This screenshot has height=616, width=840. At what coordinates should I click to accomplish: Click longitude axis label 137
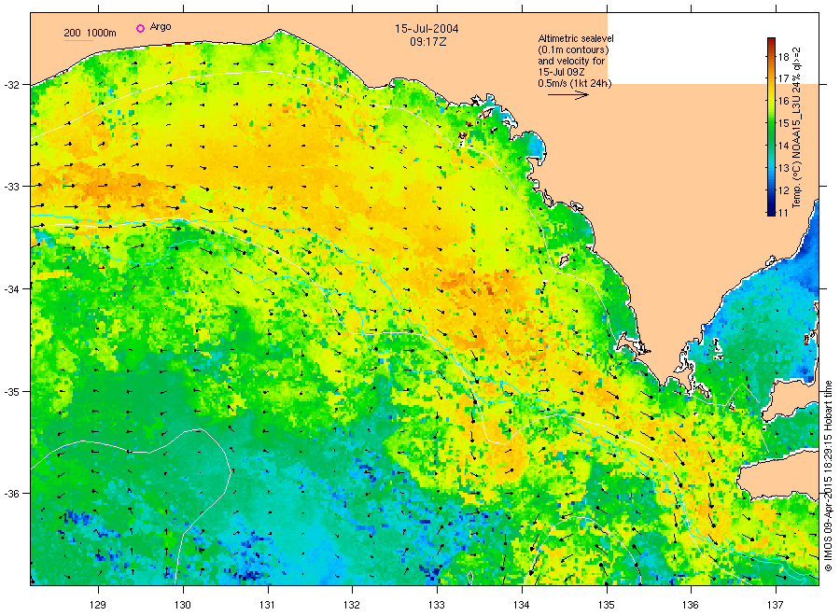[776, 606]
